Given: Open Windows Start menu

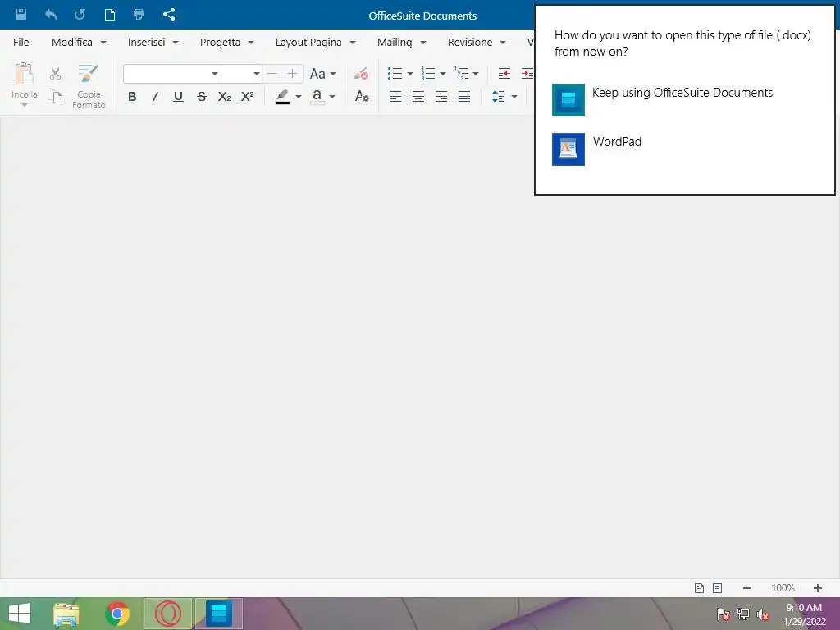Looking at the screenshot, I should (x=20, y=614).
